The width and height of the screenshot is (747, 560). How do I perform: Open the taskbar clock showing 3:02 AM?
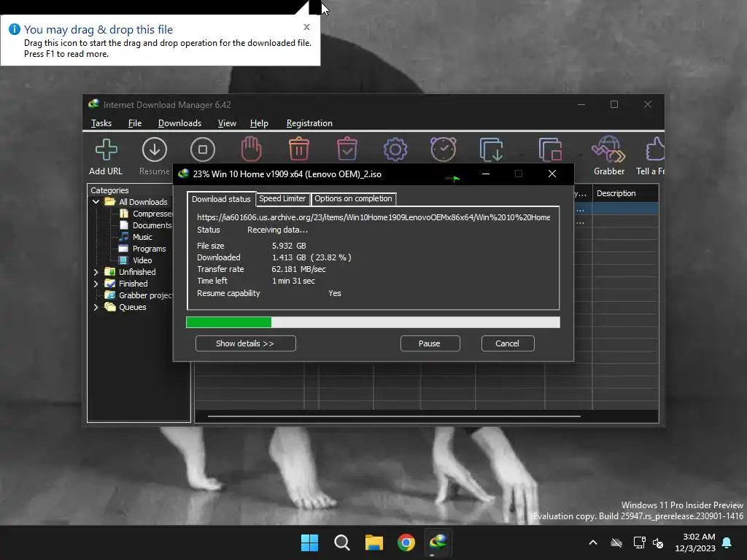tap(695, 542)
